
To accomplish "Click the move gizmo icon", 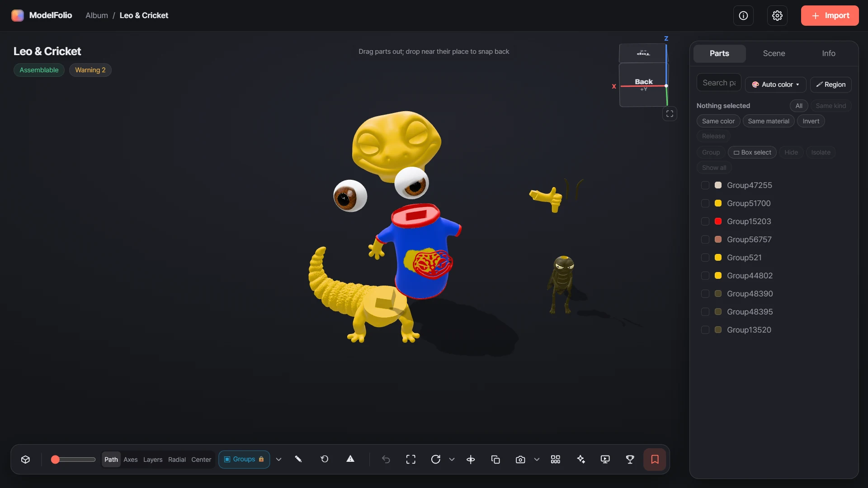I will pyautogui.click(x=471, y=460).
